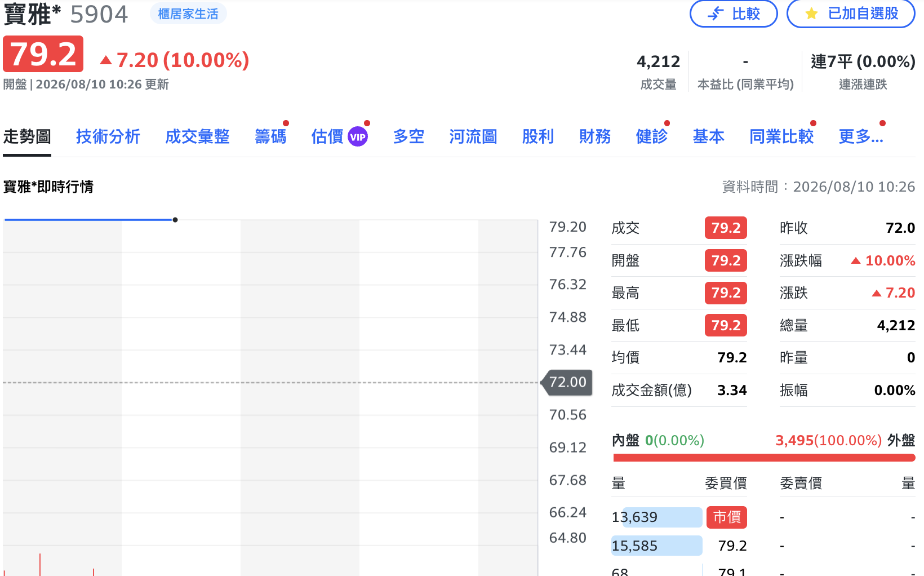Click the 連7平 (0.00%) streak value
Viewport: 924px width, 576px height.
click(x=863, y=61)
